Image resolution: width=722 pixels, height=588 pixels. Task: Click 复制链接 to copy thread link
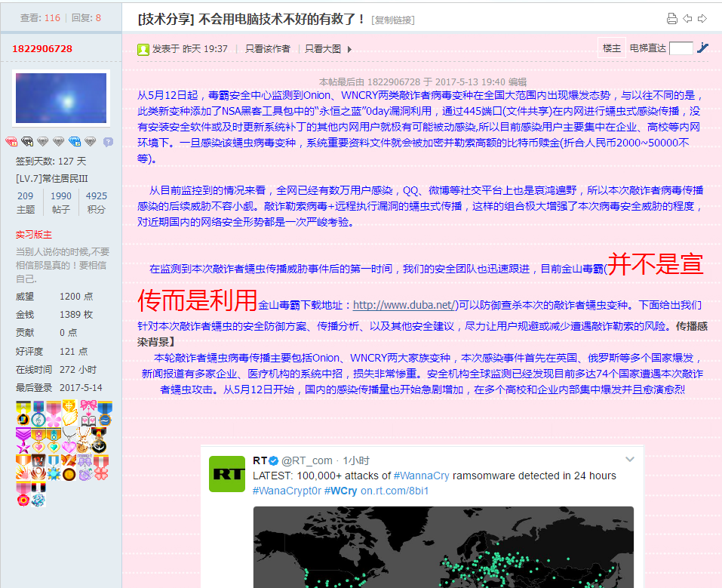point(392,20)
